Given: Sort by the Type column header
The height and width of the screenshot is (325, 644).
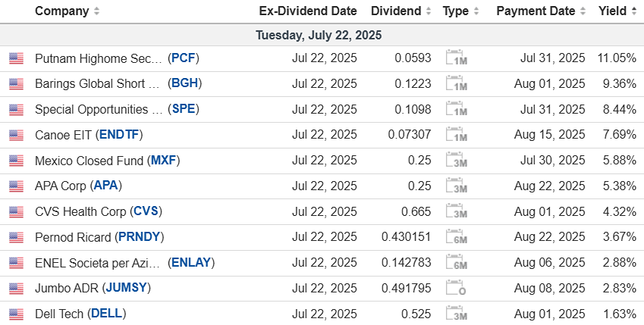Looking at the screenshot, I should pyautogui.click(x=455, y=11).
